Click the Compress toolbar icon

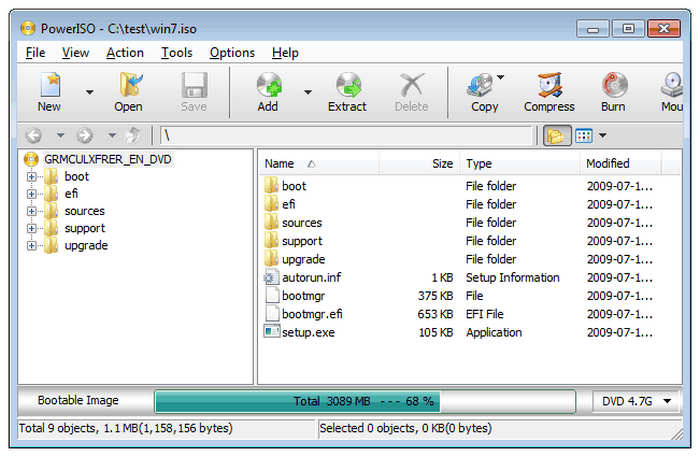(x=549, y=92)
